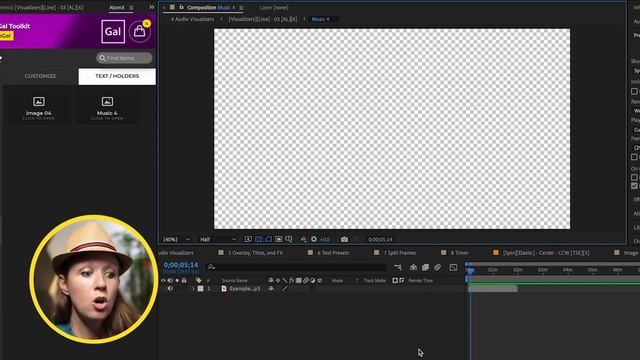Expand the Example mp3 layer properties
640x360 pixels.
193,289
